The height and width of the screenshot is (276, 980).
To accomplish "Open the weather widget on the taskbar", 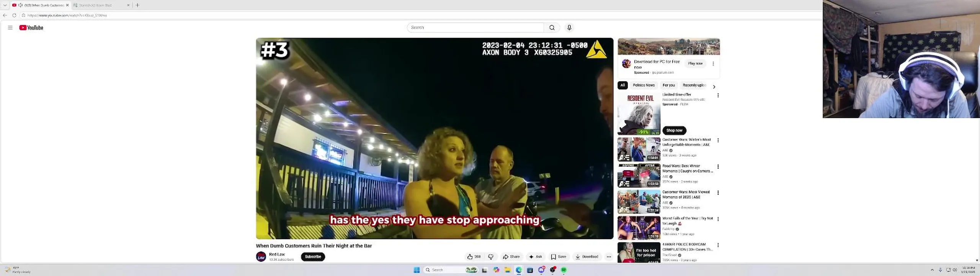I will [x=17, y=270].
